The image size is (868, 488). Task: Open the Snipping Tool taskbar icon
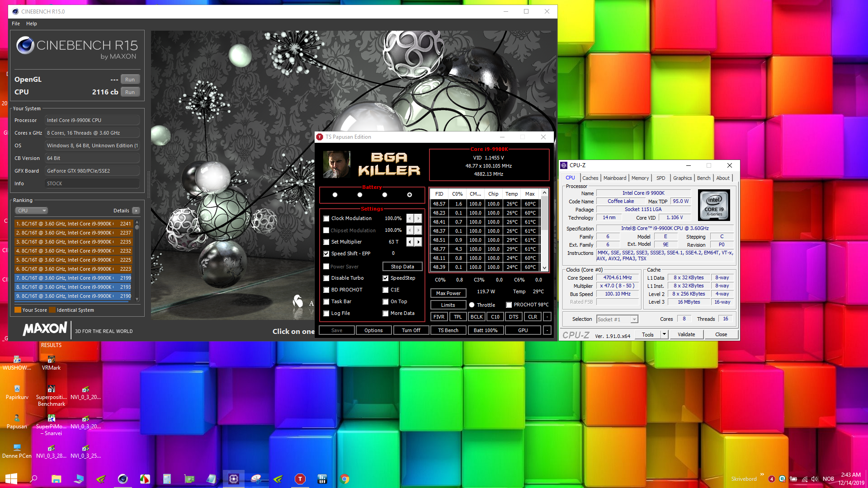256,479
